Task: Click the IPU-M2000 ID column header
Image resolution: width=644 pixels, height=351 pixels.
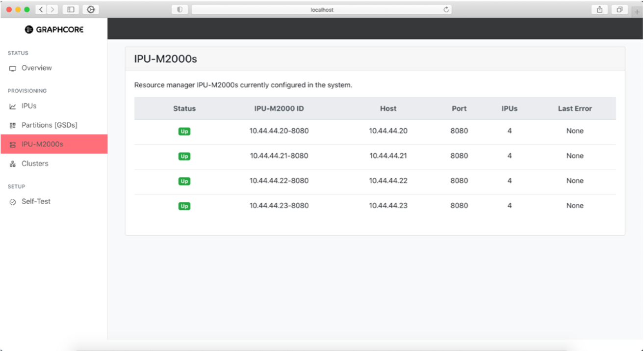Action: [x=279, y=108]
